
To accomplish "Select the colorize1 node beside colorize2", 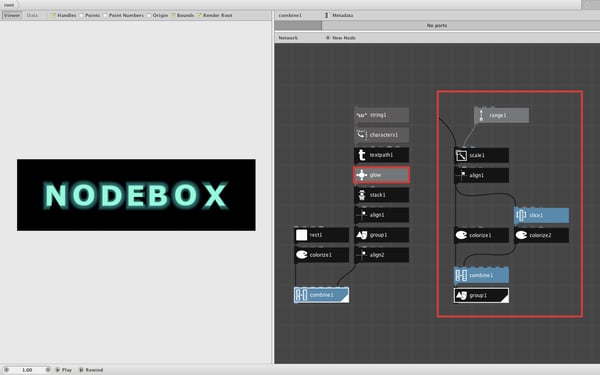I will [x=481, y=235].
